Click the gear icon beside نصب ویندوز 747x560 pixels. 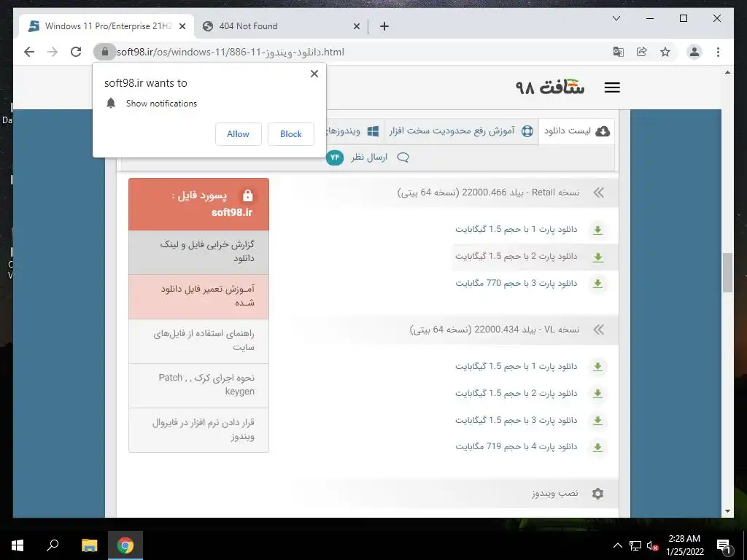tap(597, 494)
